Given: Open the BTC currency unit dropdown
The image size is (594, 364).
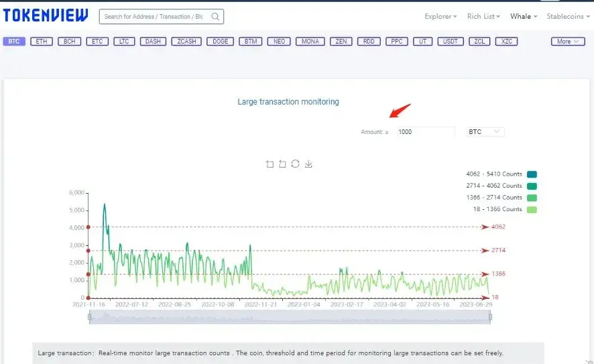Looking at the screenshot, I should pyautogui.click(x=485, y=132).
